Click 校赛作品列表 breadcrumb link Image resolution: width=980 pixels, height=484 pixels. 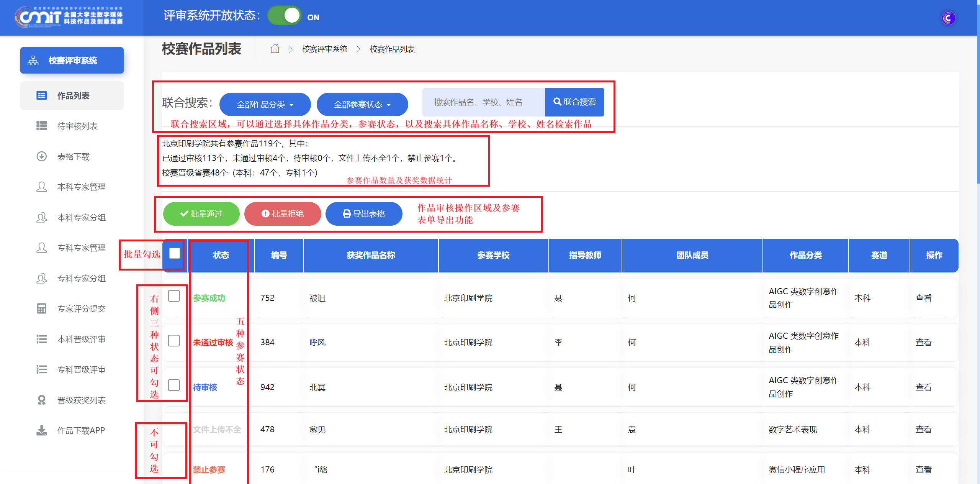pos(392,49)
